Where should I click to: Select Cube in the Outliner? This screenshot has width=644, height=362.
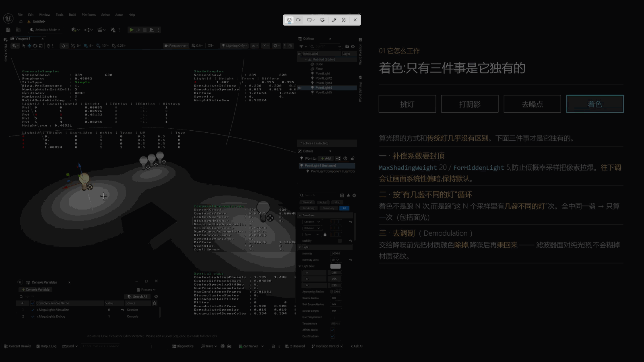pos(319,64)
